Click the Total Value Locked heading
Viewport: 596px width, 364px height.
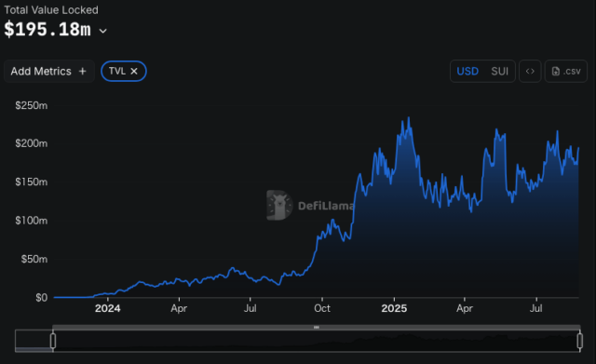[51, 10]
